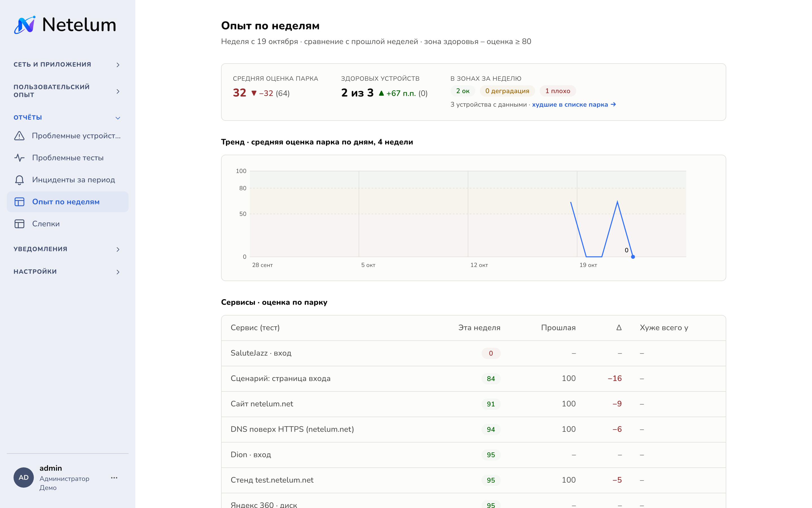Click the Эта неделя column header

(479, 328)
